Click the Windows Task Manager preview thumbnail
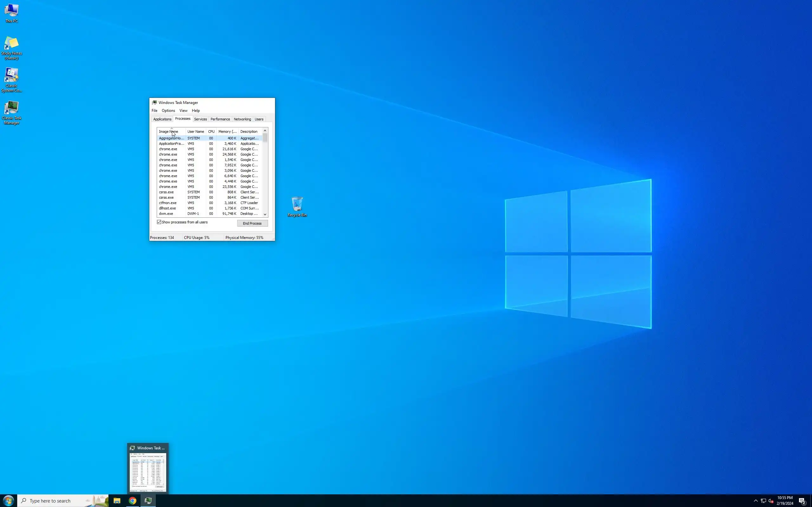812x507 pixels. 148,472
